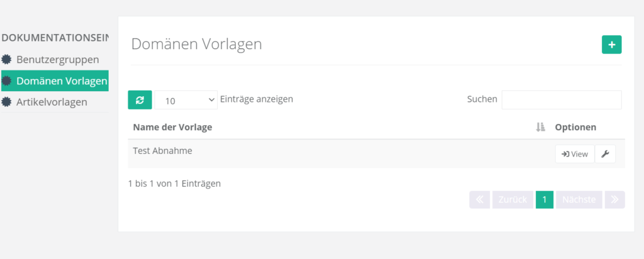644x259 pixels.
Task: Select Domänen Vorlagen sidebar item
Action: 61,80
